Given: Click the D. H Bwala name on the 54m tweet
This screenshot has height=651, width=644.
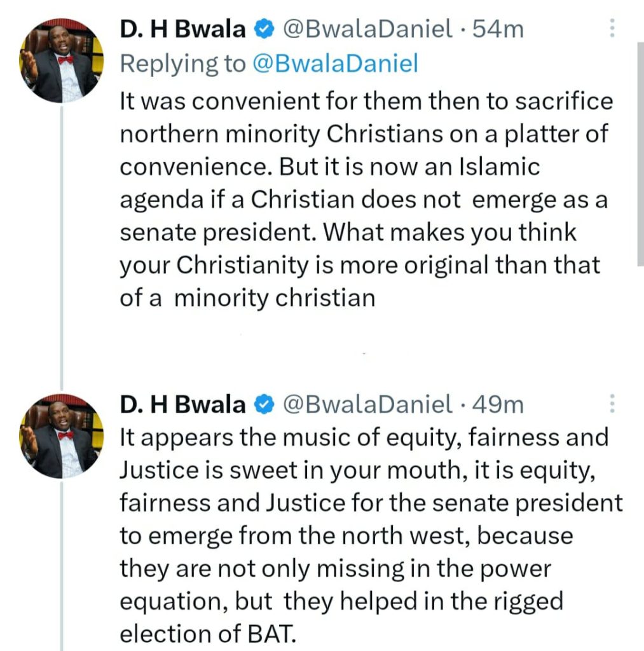Looking at the screenshot, I should [182, 29].
